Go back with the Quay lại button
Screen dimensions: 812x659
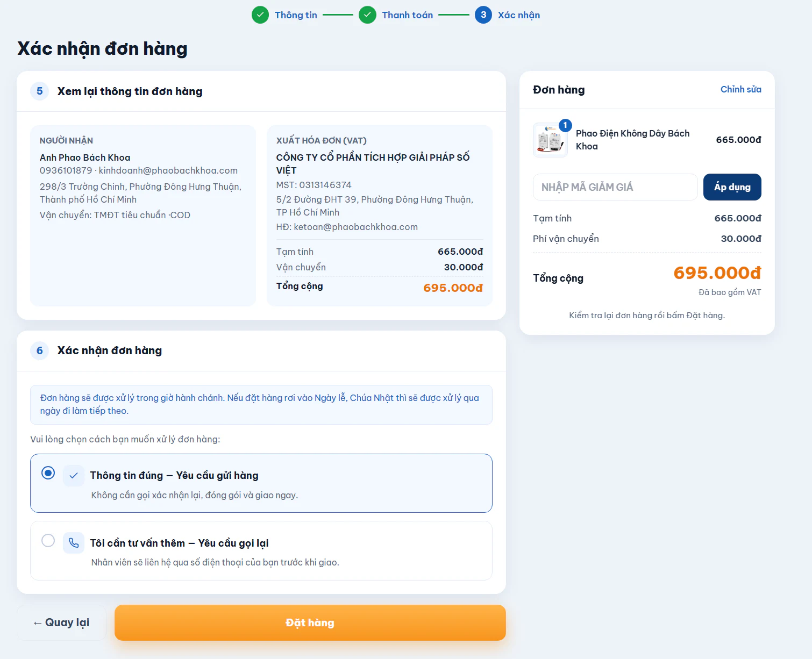[x=61, y=622]
